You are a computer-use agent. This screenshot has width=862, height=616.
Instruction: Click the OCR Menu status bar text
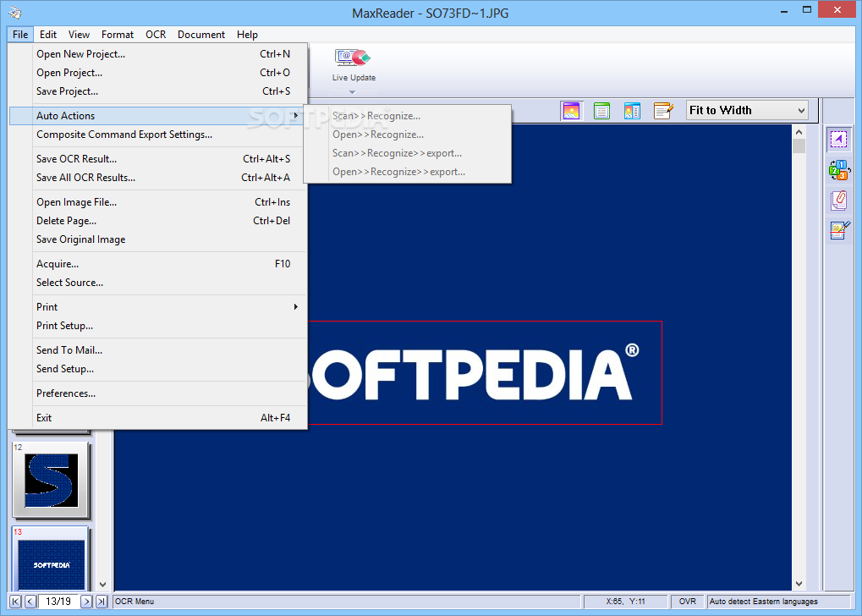pyautogui.click(x=135, y=602)
